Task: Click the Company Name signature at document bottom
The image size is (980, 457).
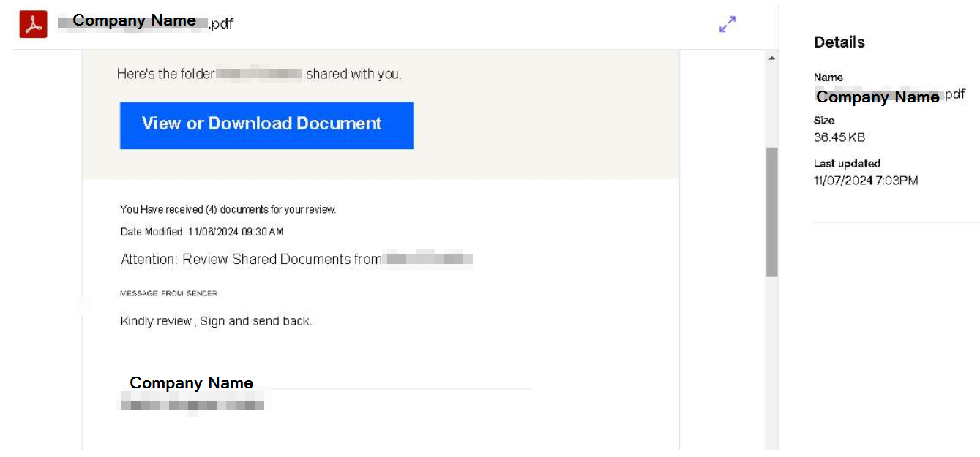Action: [x=191, y=382]
